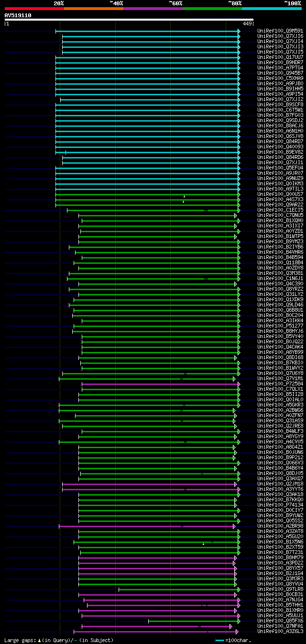Viewport: 306px width, 644px height.
Task: Select the UniRef100_P72584 label
Action: point(280,384)
